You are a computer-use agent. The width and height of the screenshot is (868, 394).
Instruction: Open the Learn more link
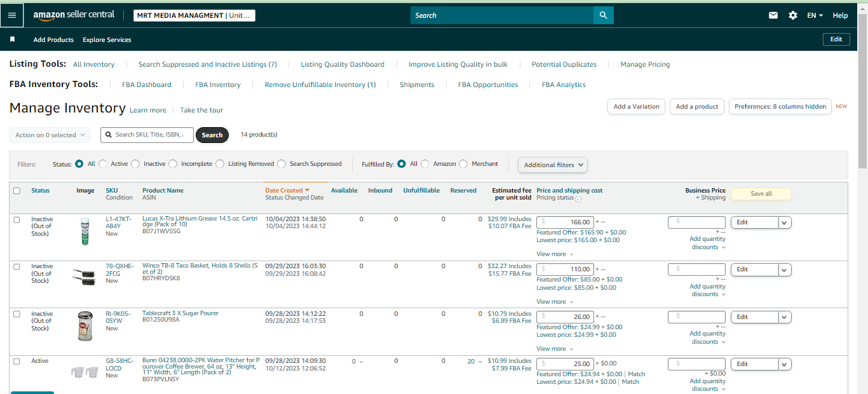148,110
